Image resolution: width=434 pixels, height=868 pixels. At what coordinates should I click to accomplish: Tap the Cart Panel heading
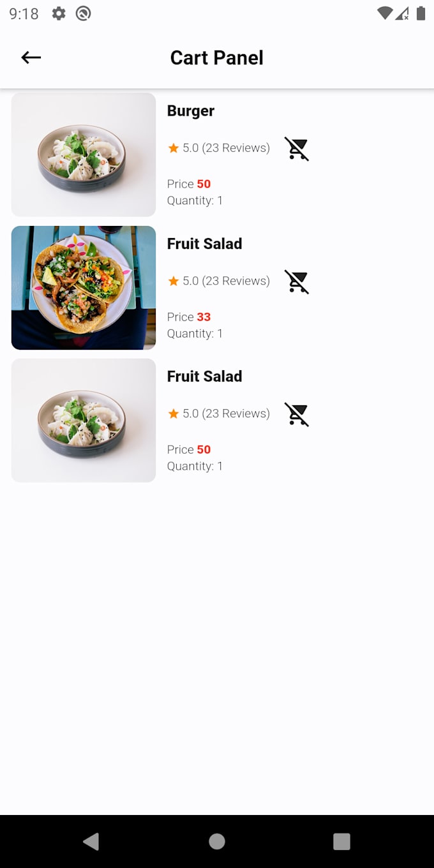click(217, 57)
